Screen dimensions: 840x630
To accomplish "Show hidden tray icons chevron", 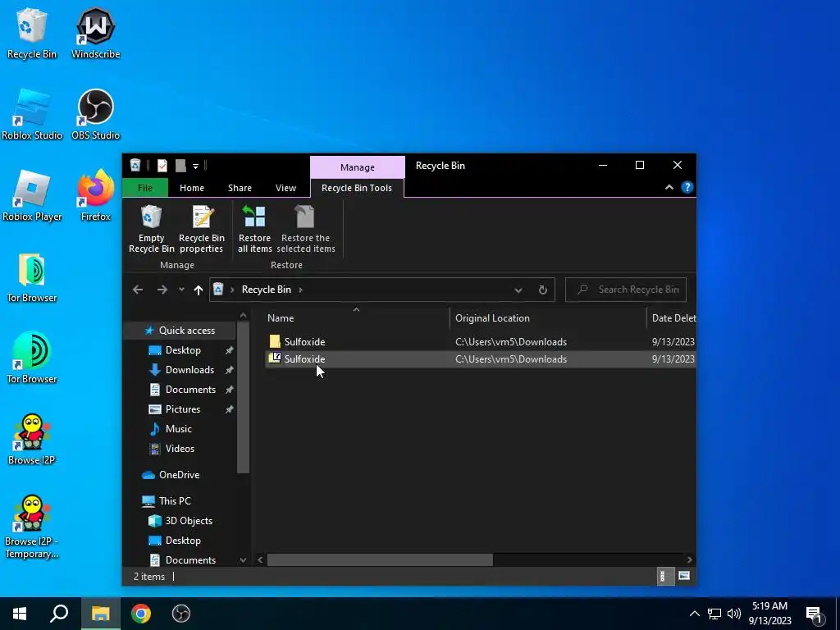I will 694,614.
